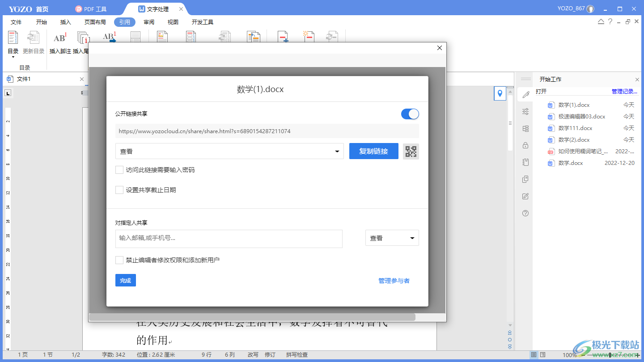Image resolution: width=644 pixels, height=362 pixels.
Task: Switch to the 页面布局 ribbon tab
Action: click(95, 22)
